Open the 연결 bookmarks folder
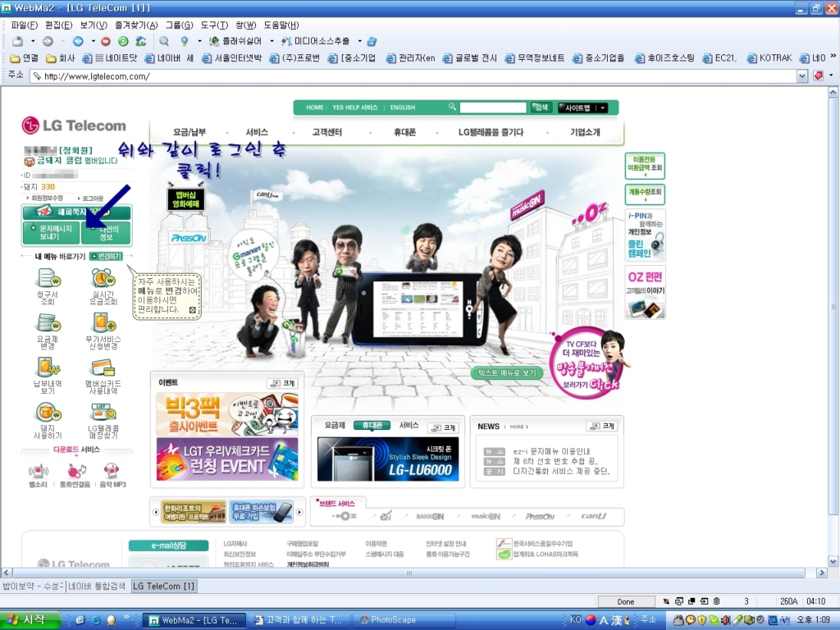 tap(24, 58)
